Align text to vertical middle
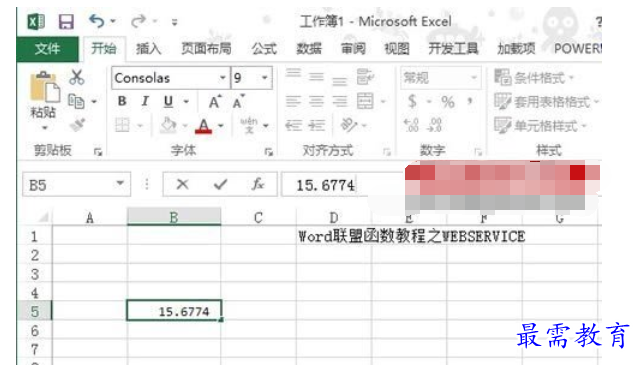638x367 pixels. pyautogui.click(x=316, y=76)
